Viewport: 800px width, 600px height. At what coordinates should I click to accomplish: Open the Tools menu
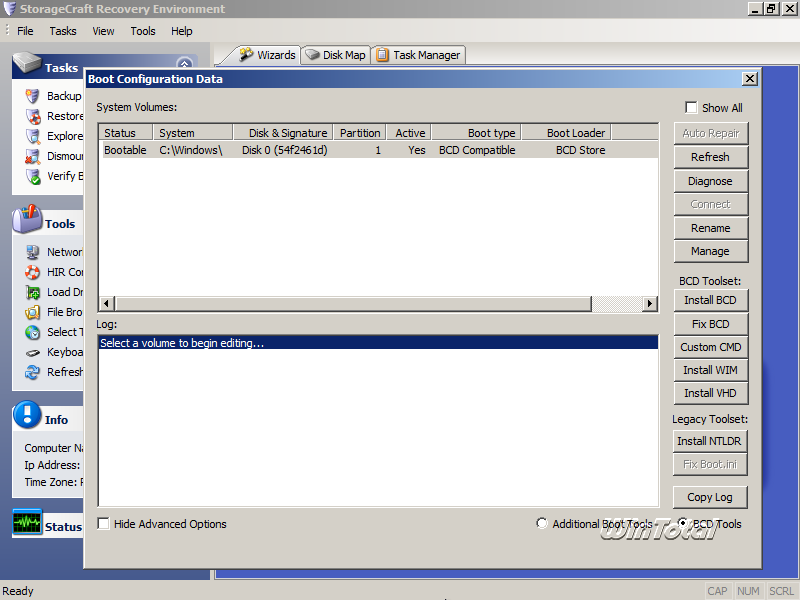click(143, 31)
